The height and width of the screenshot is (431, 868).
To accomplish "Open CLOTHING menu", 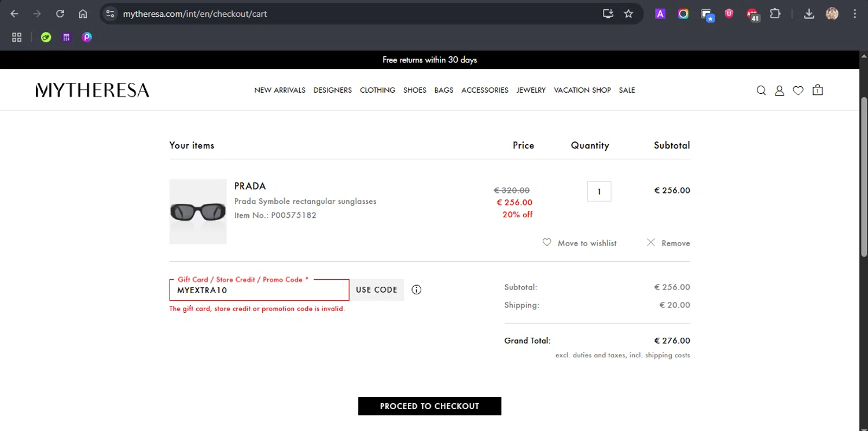I will [377, 90].
